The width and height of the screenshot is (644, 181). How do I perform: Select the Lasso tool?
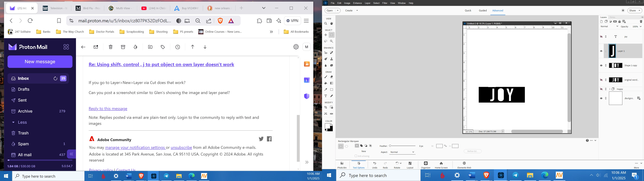tap(326, 41)
